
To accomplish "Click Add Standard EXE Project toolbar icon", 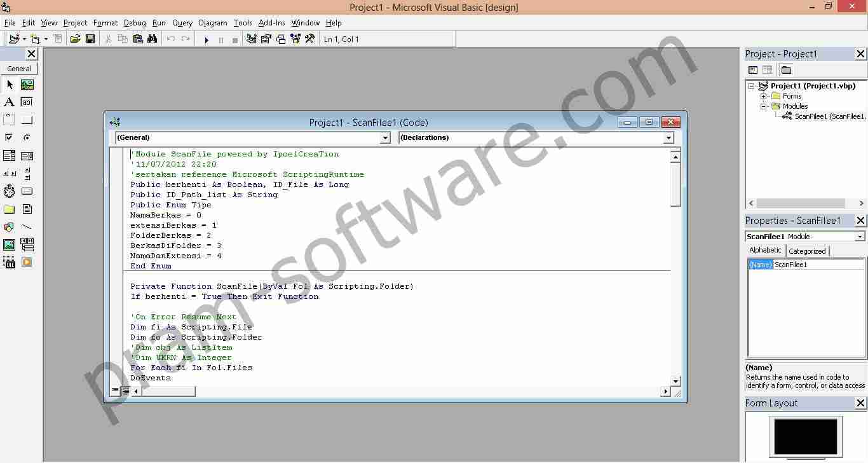I will [x=14, y=39].
